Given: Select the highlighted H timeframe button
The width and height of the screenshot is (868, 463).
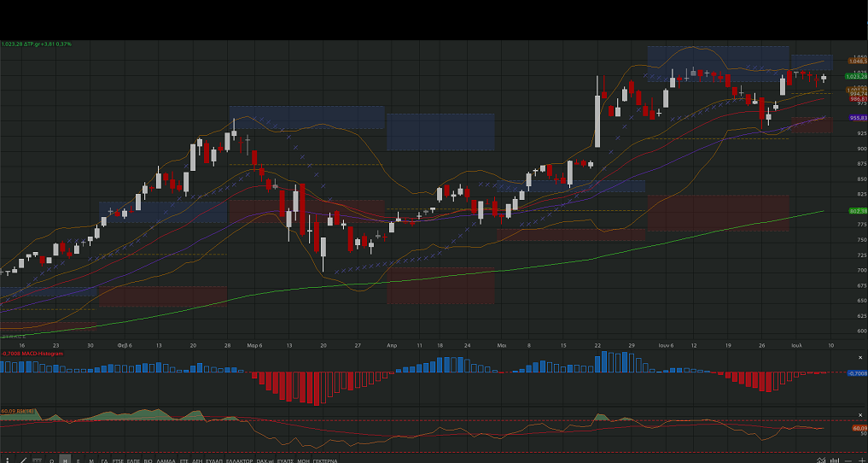Looking at the screenshot, I should (65, 459).
